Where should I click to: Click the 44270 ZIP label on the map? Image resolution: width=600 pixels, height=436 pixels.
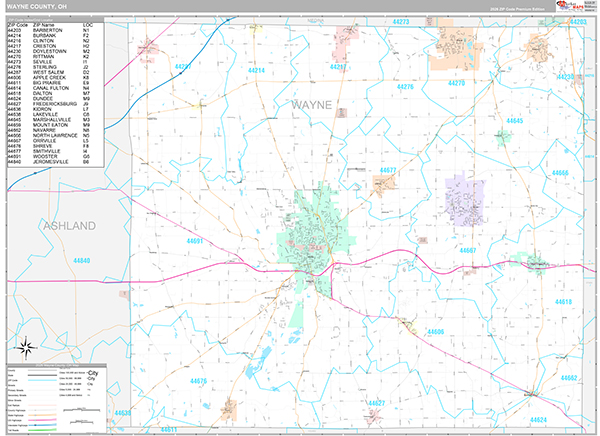click(x=456, y=83)
